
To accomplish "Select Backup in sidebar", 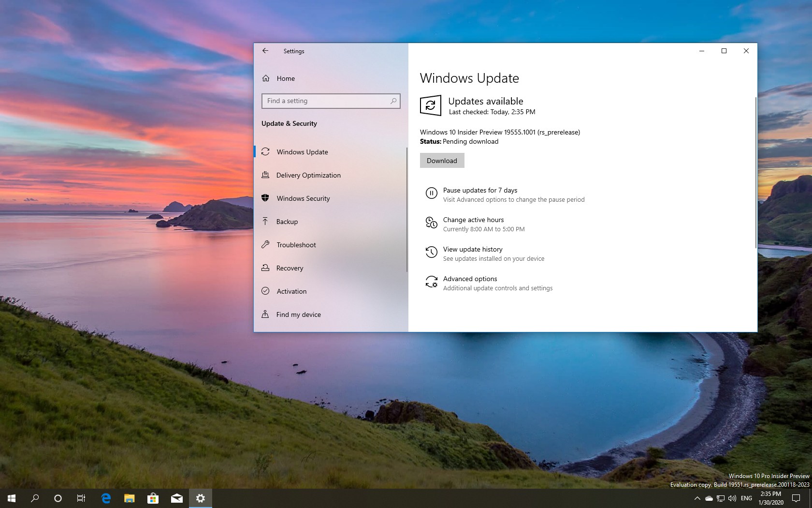I will pos(331,222).
